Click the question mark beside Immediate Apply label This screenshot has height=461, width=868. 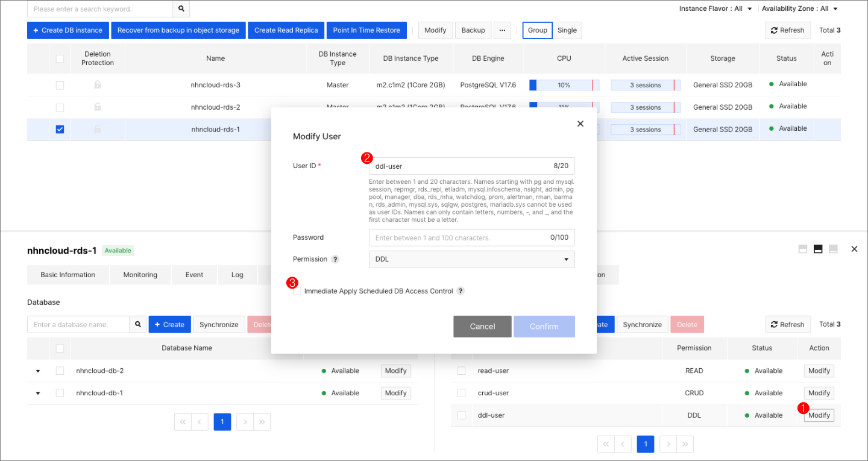(461, 290)
